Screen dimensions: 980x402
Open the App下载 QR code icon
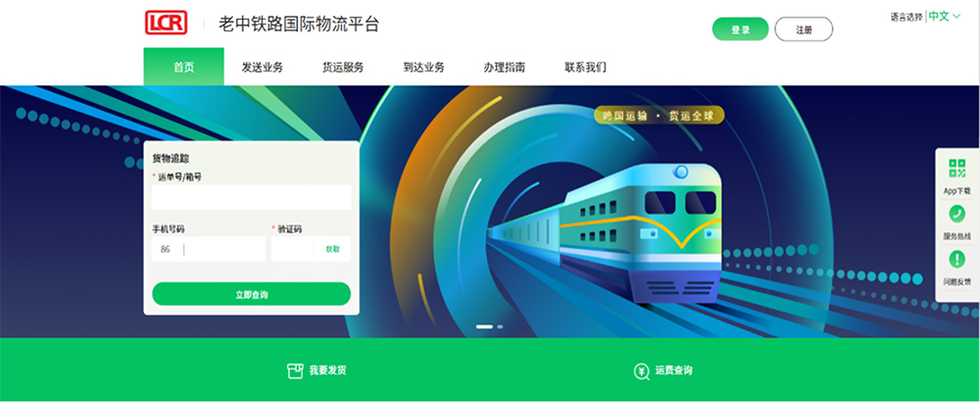coord(956,169)
